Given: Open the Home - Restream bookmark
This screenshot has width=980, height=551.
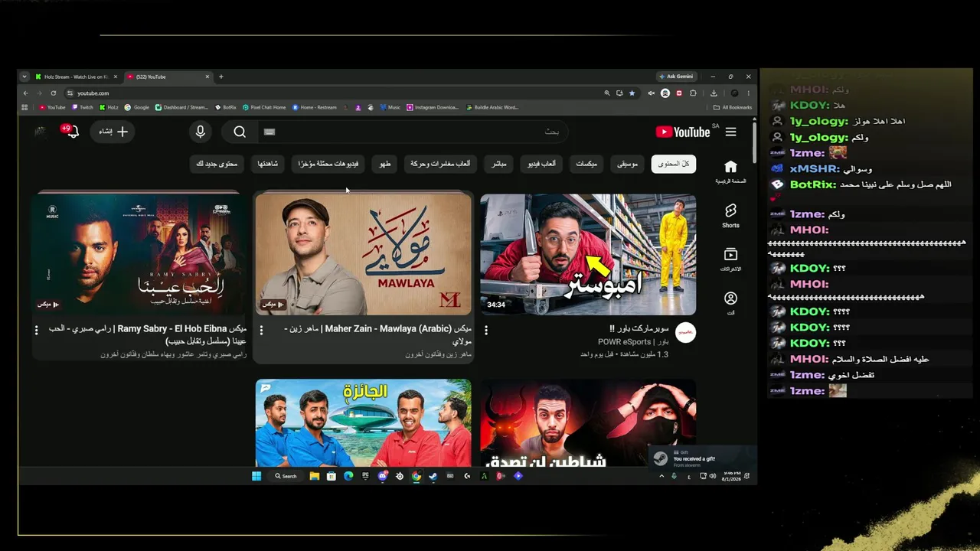Looking at the screenshot, I should pyautogui.click(x=315, y=107).
